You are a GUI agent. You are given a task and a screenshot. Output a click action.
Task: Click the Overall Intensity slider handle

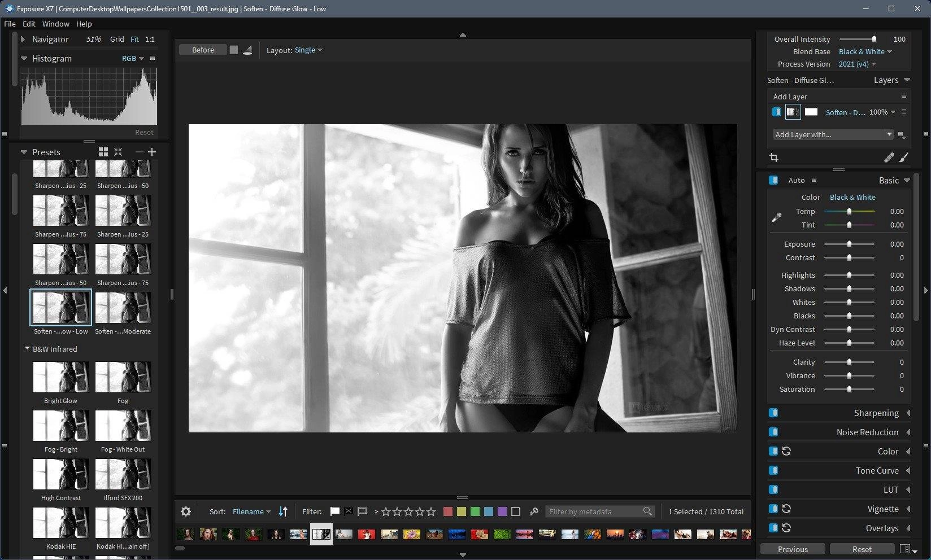pyautogui.click(x=874, y=39)
